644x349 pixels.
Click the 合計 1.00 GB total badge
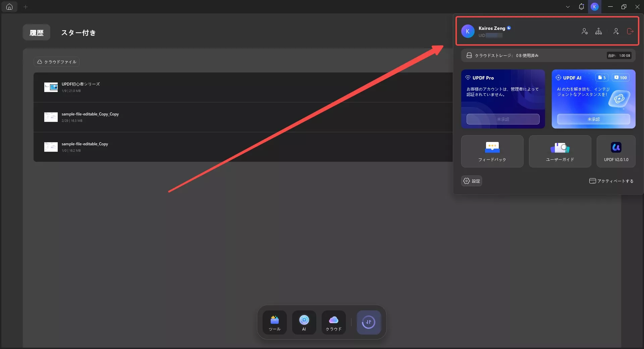[619, 56]
